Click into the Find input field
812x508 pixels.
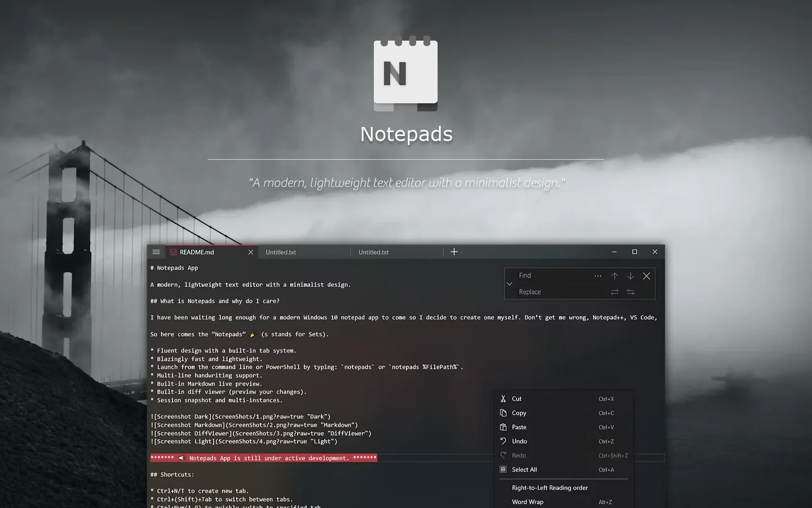coord(553,275)
